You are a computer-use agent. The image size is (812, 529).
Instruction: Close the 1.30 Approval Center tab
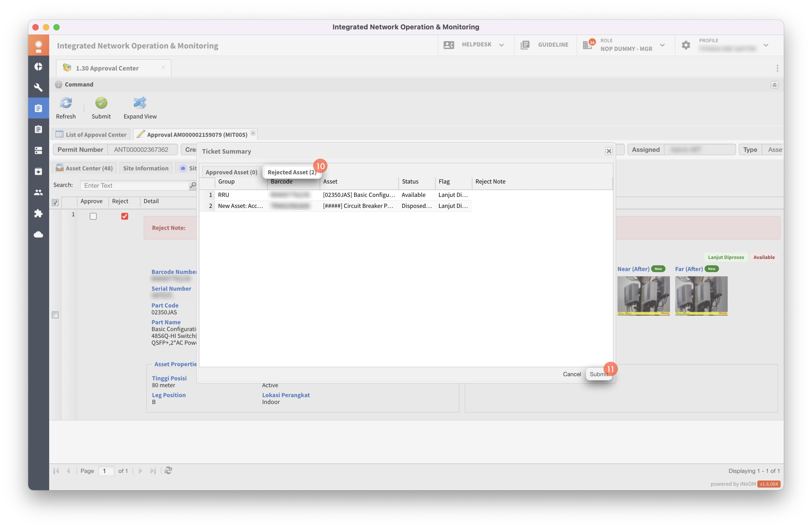click(163, 67)
